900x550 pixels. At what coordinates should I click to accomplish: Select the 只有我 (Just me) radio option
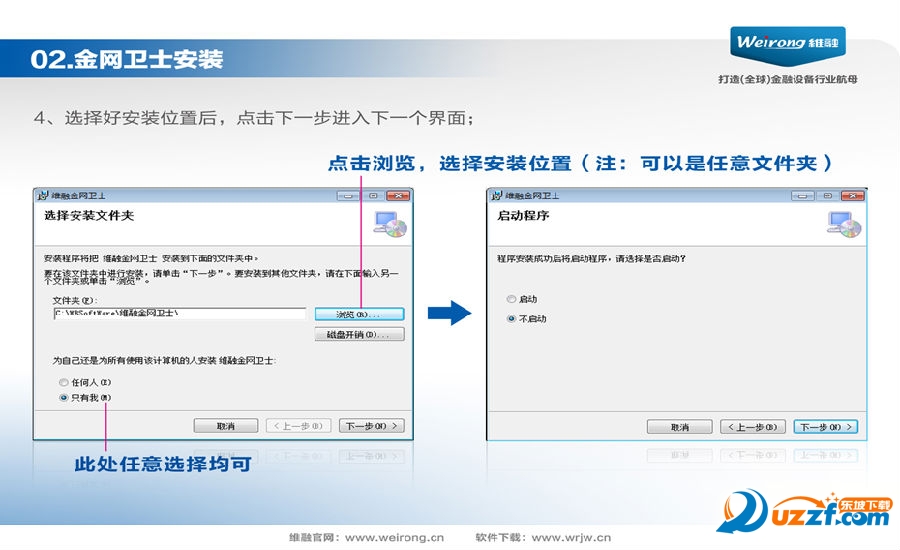[x=64, y=397]
